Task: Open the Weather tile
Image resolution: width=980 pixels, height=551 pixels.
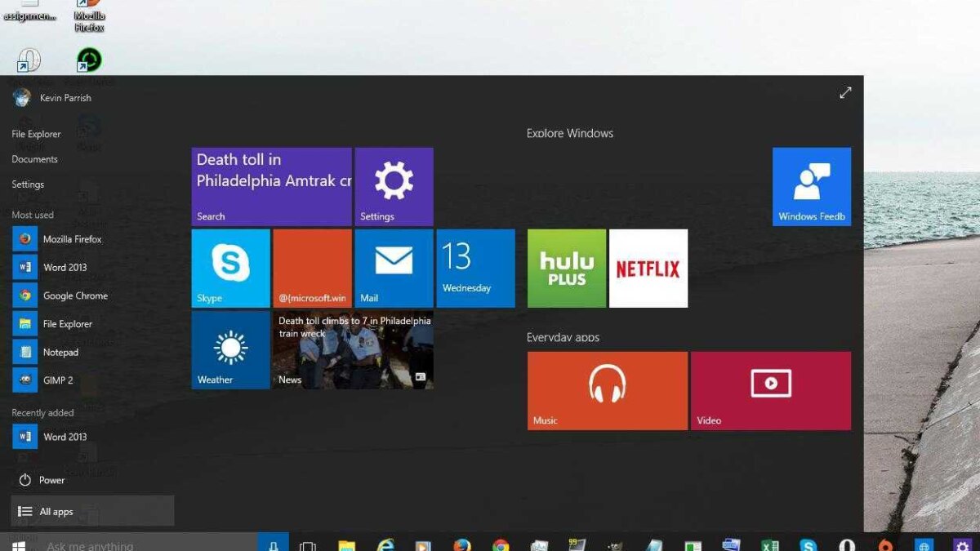Action: (229, 349)
